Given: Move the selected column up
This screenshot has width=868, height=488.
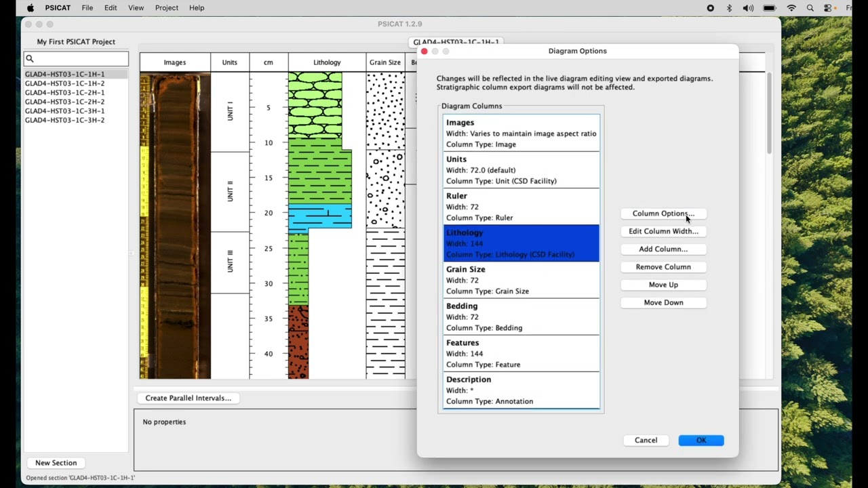Looking at the screenshot, I should tap(663, 285).
